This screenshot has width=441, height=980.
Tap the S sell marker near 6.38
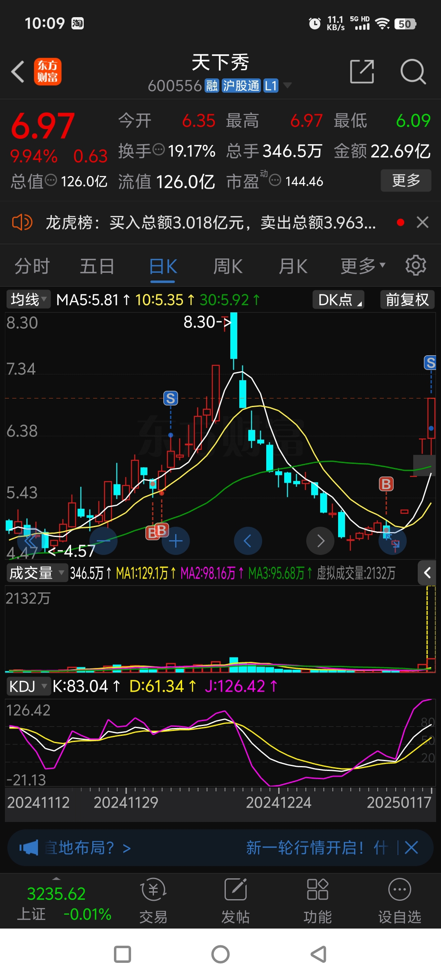coord(171,398)
